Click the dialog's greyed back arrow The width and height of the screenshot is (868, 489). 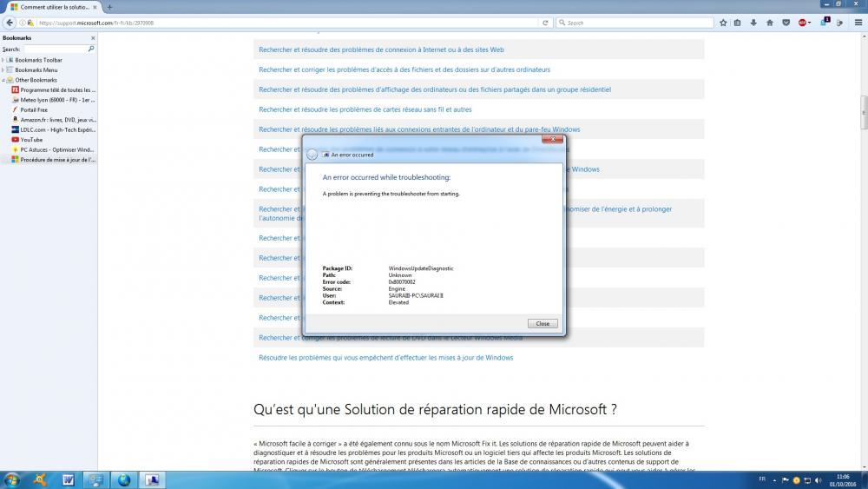tap(312, 155)
